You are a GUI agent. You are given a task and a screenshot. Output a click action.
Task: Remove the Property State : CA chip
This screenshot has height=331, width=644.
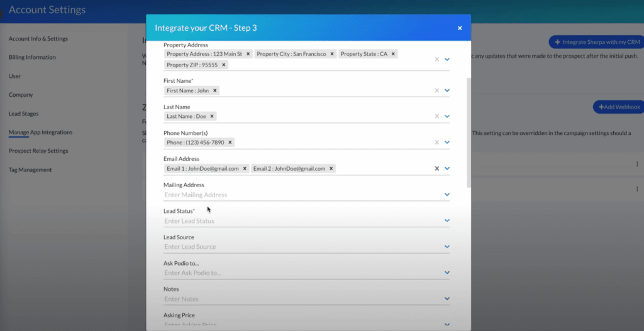coord(393,54)
